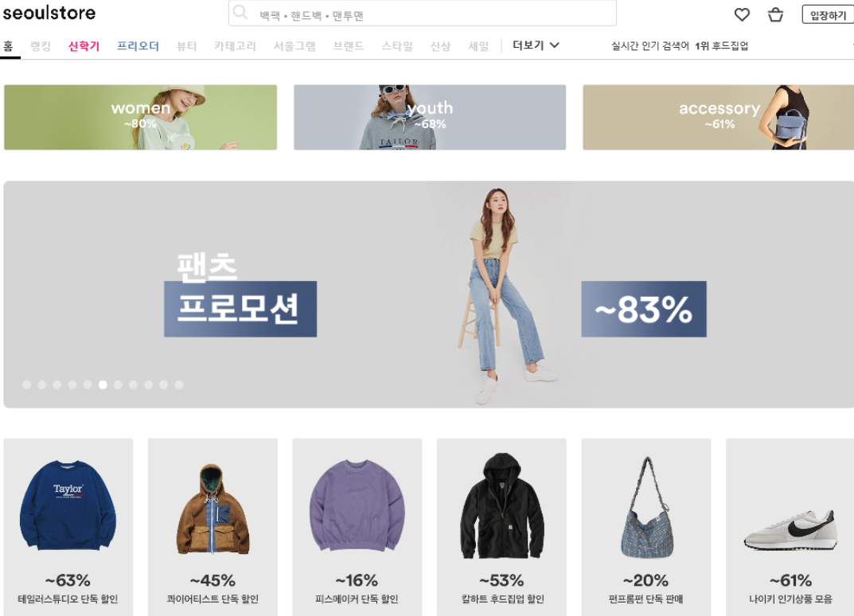
Task: Select the last carousel dot
Action: coord(178,385)
